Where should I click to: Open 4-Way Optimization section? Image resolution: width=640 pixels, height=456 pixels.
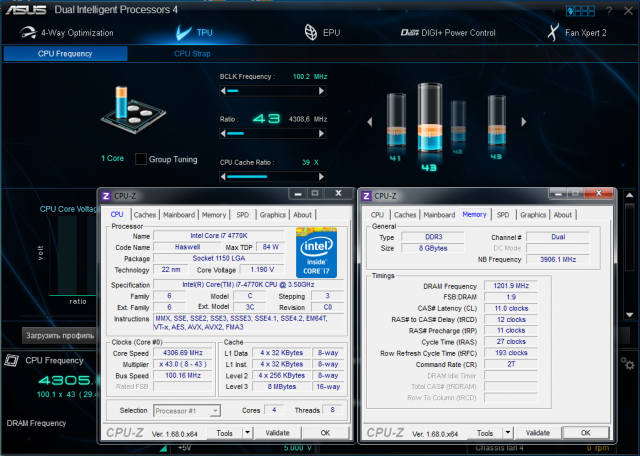point(66,33)
